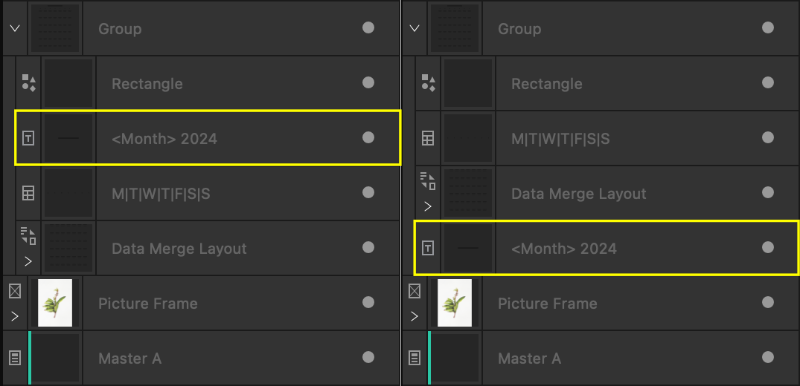Toggle visibility of Rectangle in right panel
This screenshot has width=800, height=386.
[767, 83]
